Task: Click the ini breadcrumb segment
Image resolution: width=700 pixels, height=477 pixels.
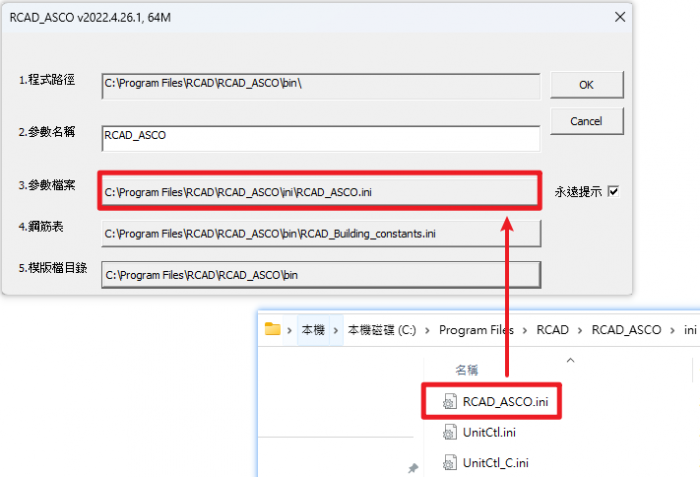Action: coord(690,330)
